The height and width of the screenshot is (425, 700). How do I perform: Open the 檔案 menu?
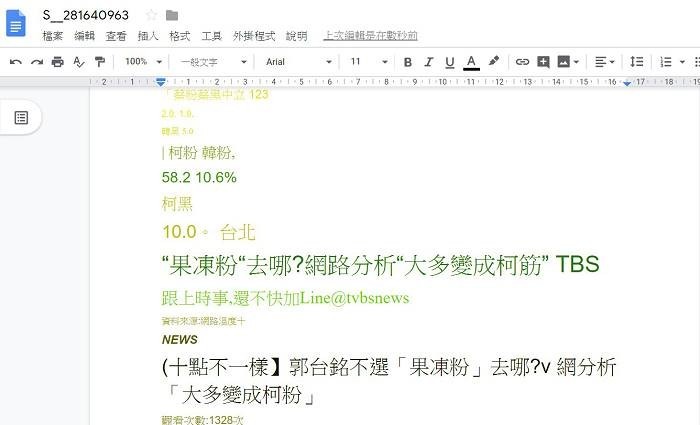(53, 36)
